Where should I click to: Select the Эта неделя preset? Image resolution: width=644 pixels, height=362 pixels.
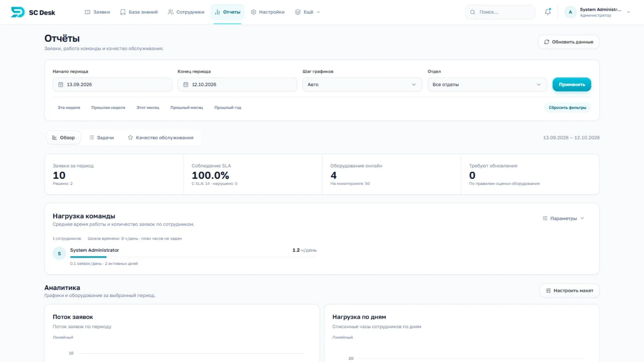[x=69, y=107]
